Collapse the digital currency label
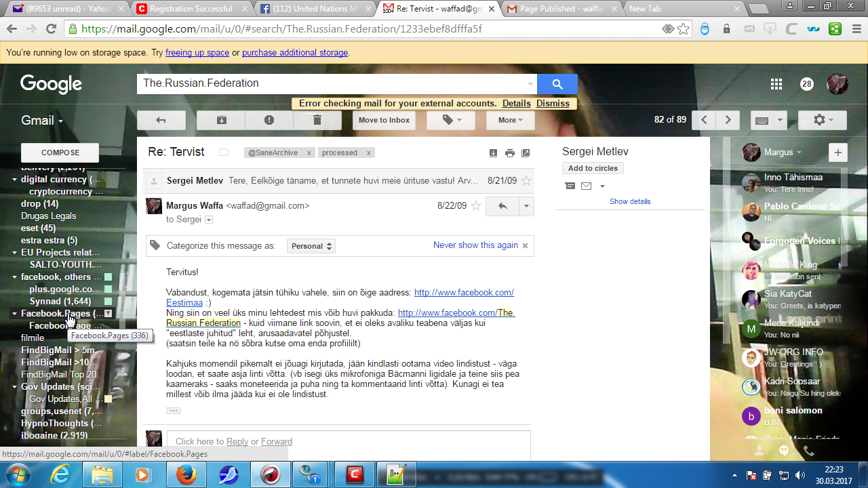This screenshot has width=868, height=488. 15,180
